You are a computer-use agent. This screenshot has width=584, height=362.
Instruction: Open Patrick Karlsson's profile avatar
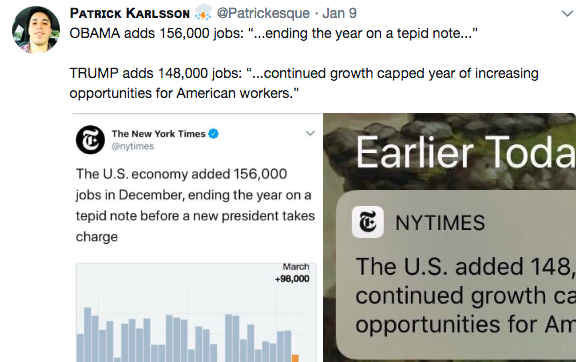pos(36,29)
